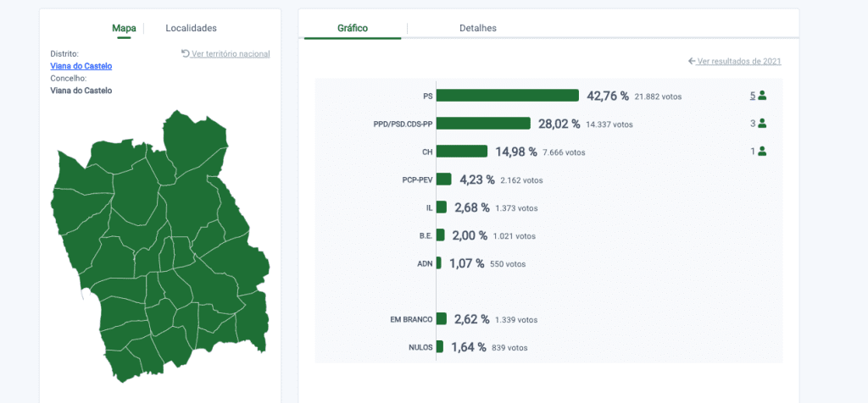View the 2021 results link
868x403 pixels.
[739, 61]
